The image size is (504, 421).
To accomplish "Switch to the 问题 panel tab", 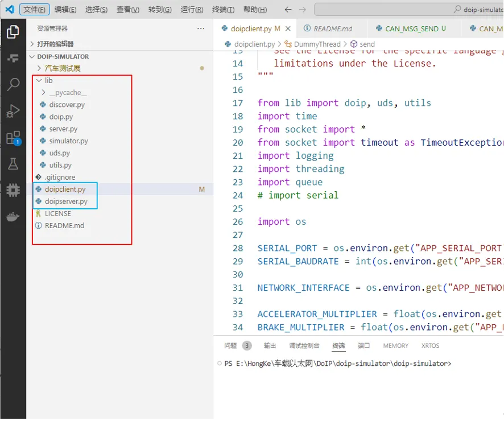I will click(230, 346).
